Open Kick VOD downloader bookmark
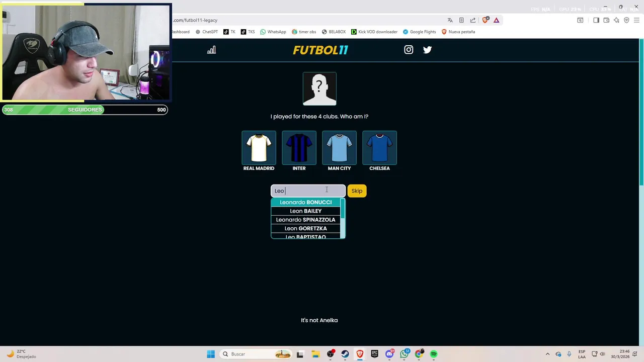Image resolution: width=644 pixels, height=362 pixels. coord(374,32)
